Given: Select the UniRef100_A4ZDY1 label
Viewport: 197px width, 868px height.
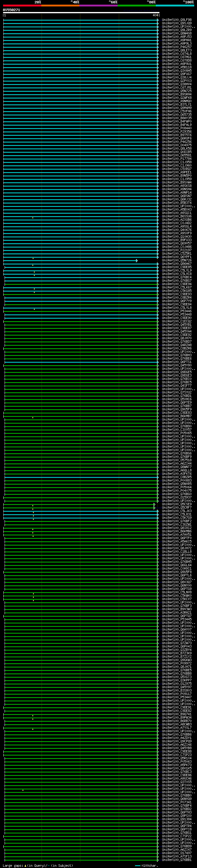Looking at the screenshot, I should (177, 738).
